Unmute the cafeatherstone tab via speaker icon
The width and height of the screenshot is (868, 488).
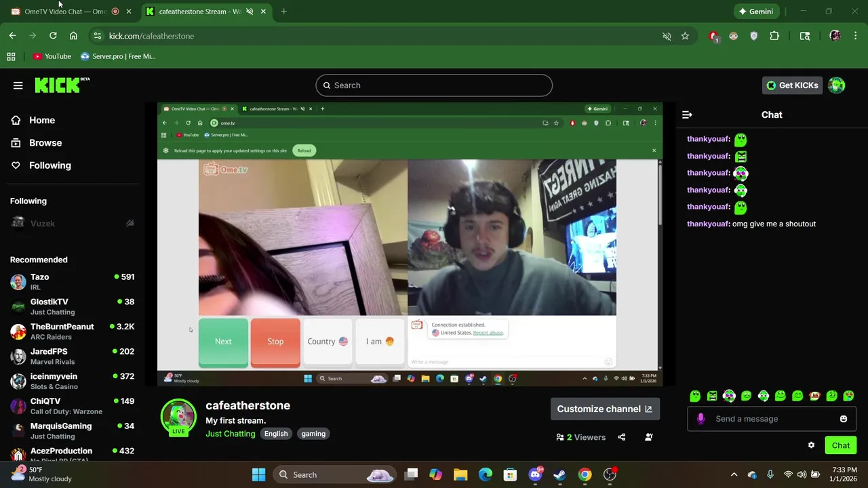point(250,12)
